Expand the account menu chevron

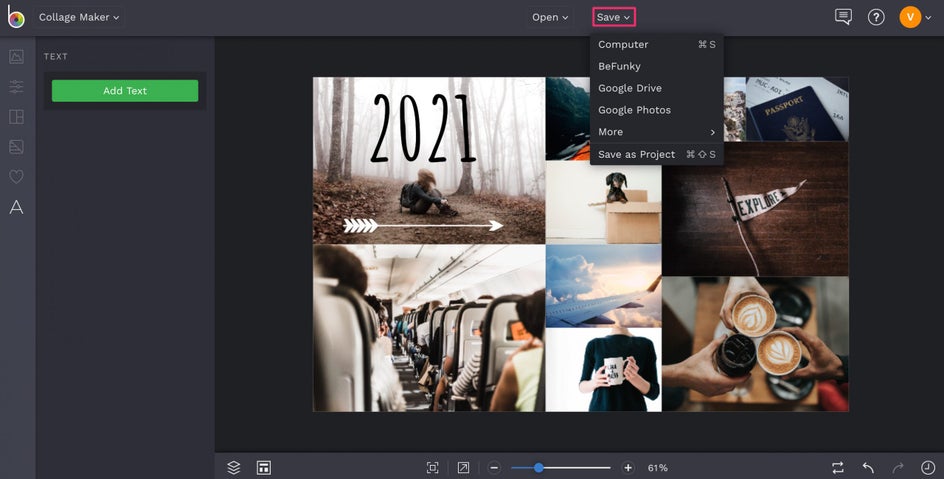(x=928, y=17)
